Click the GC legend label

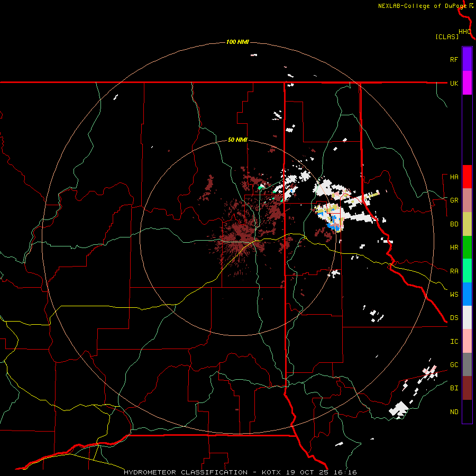click(454, 365)
